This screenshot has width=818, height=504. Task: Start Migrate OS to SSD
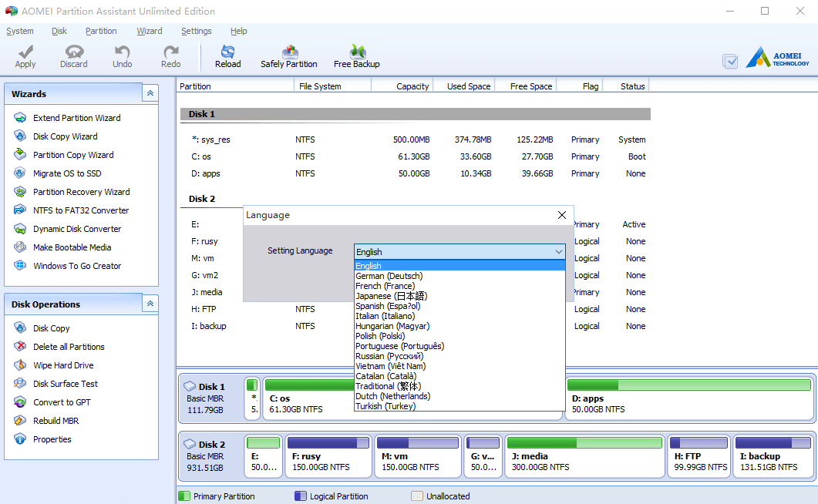(67, 173)
